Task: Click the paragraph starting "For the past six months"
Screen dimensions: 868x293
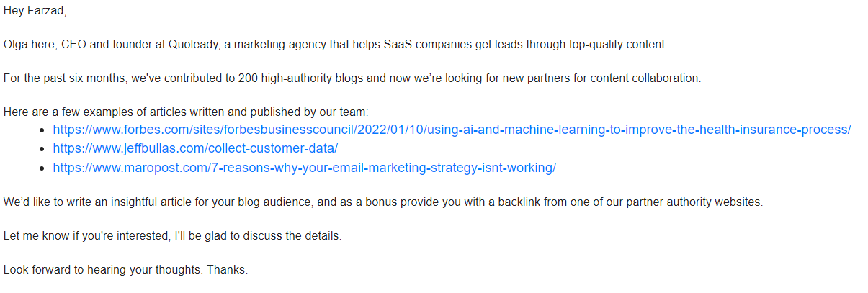Action: (352, 78)
